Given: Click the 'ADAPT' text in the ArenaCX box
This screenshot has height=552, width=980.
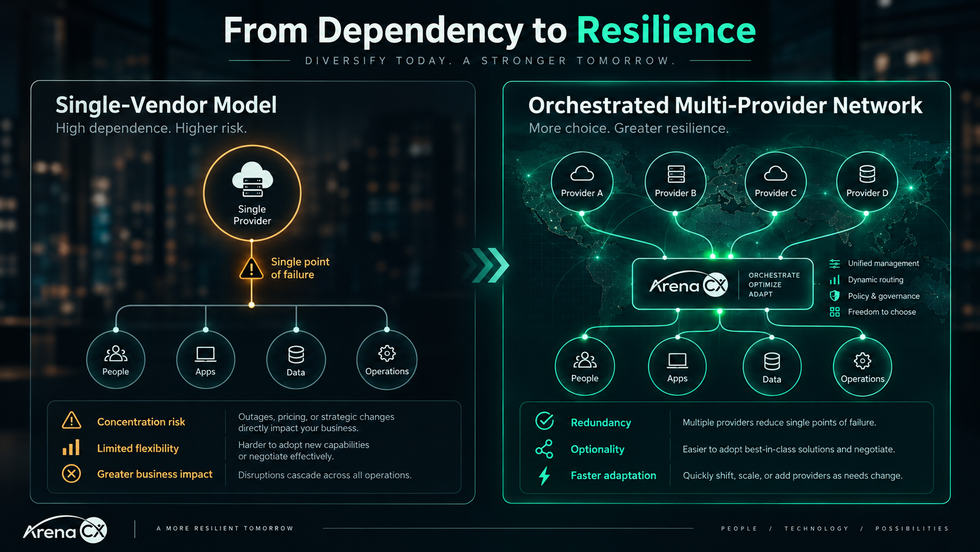Looking at the screenshot, I should coord(760,294).
